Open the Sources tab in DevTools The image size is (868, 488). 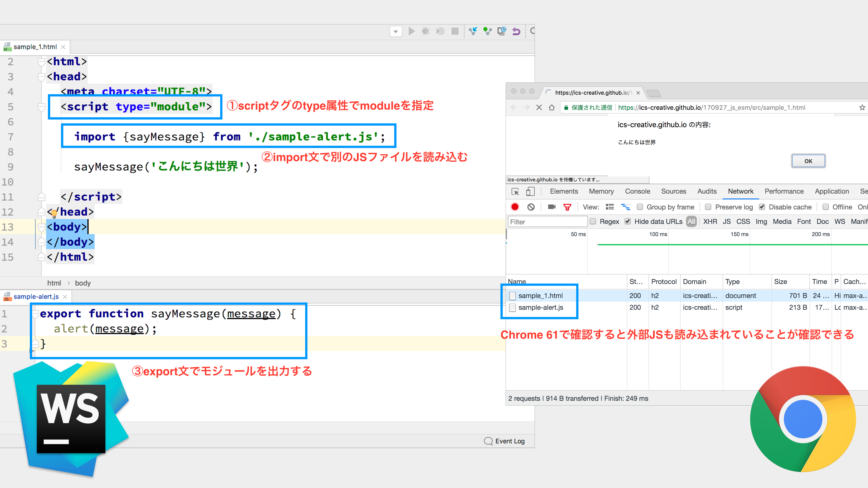673,191
